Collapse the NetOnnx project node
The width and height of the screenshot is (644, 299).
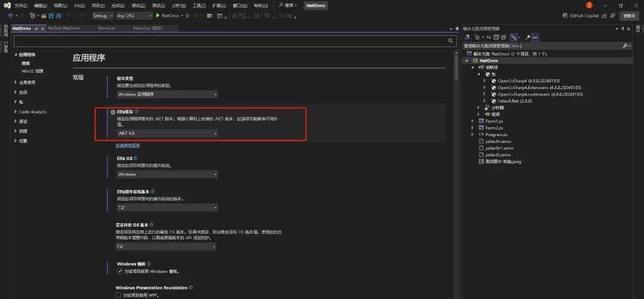466,60
